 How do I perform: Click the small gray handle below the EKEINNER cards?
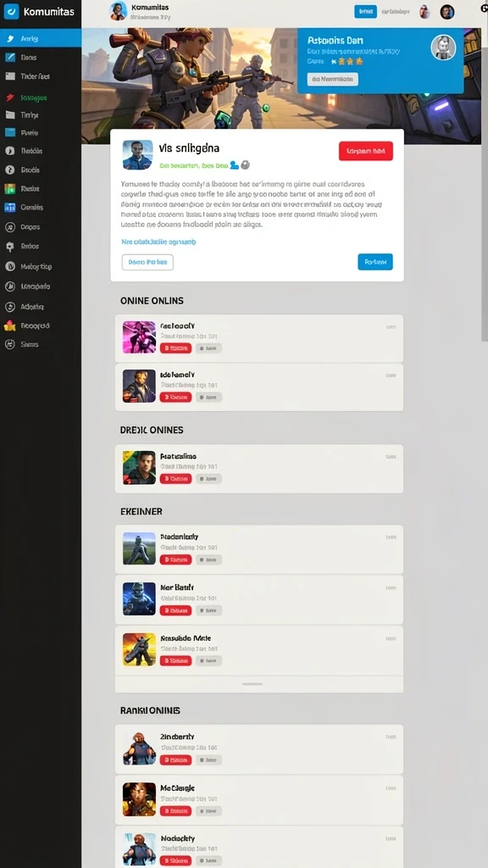tap(252, 684)
